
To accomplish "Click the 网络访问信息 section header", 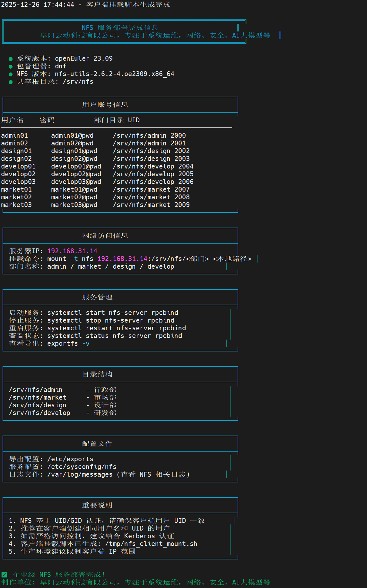I will [105, 236].
